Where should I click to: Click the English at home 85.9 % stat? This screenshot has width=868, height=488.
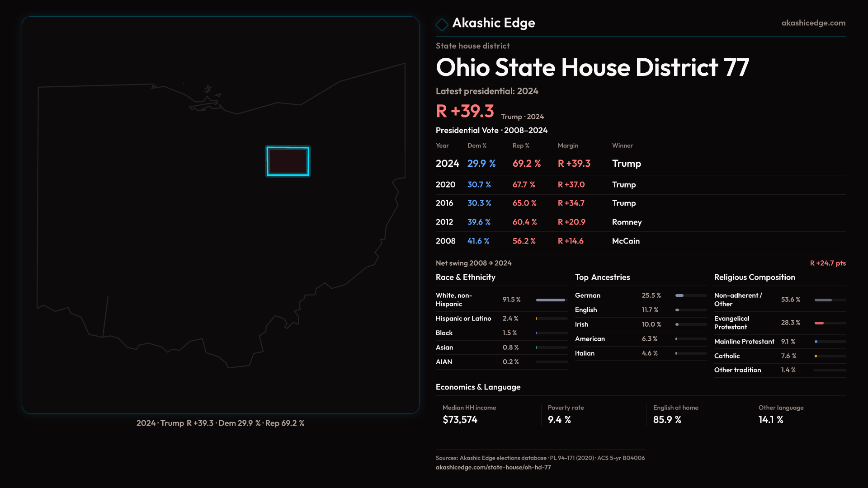pos(667,420)
